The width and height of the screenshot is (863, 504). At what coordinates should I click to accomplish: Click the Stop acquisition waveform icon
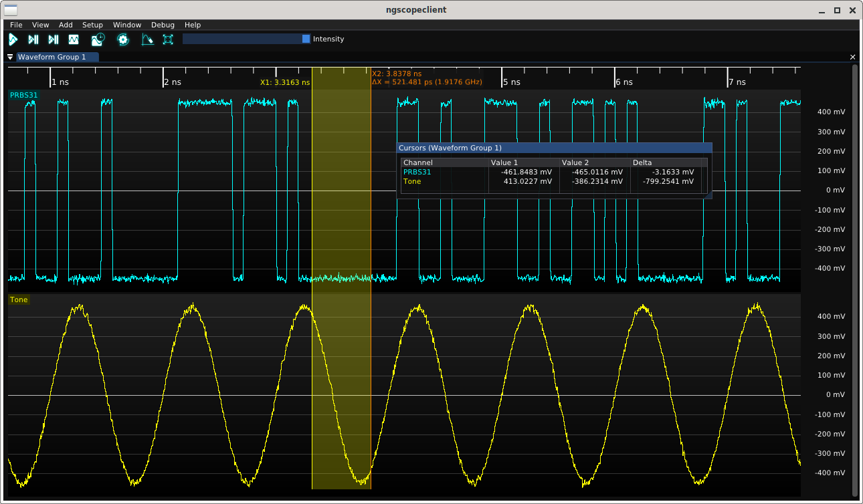click(x=74, y=39)
